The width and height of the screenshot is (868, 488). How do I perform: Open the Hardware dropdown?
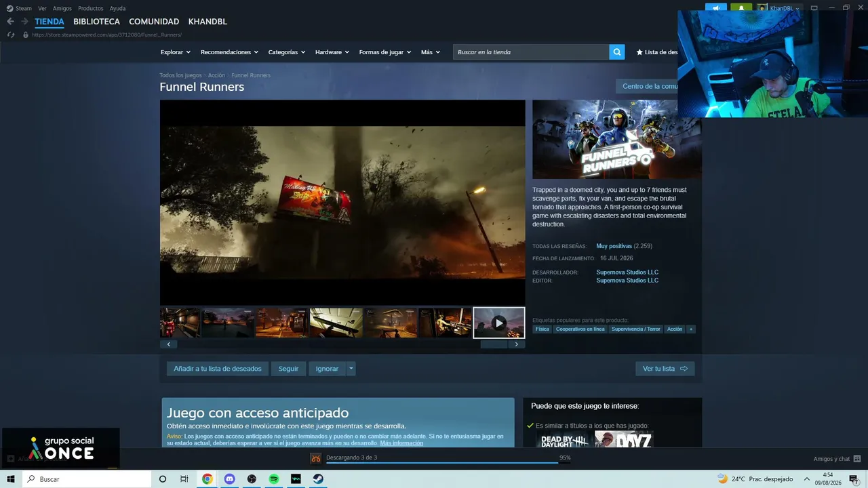332,52
